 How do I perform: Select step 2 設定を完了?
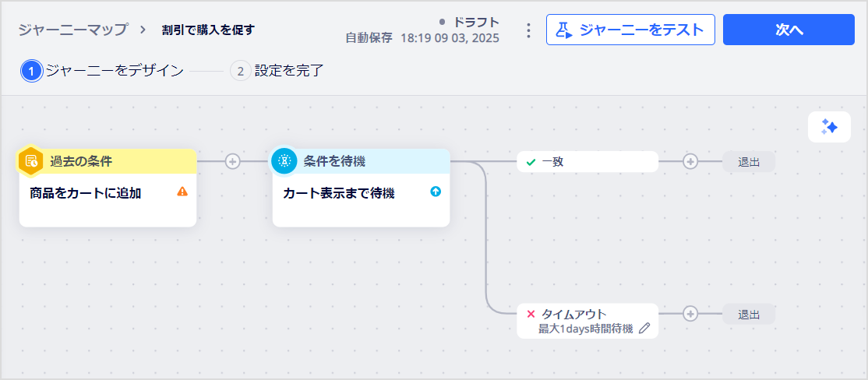[x=277, y=71]
